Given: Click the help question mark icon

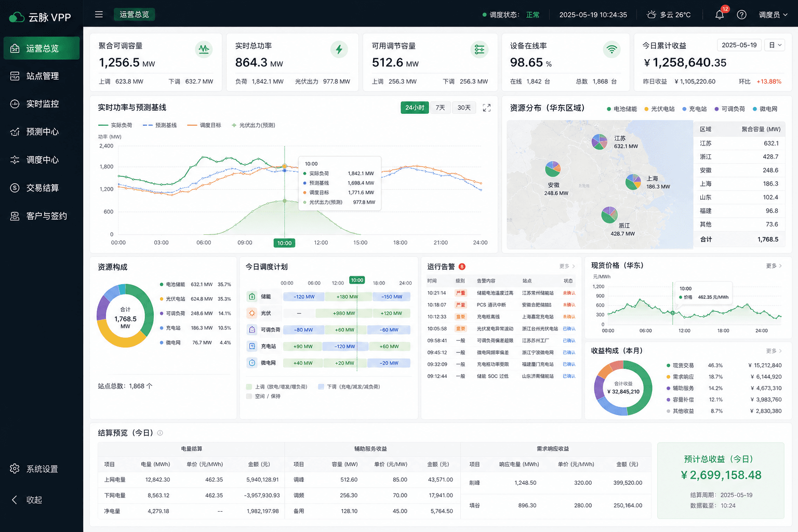Looking at the screenshot, I should (742, 15).
